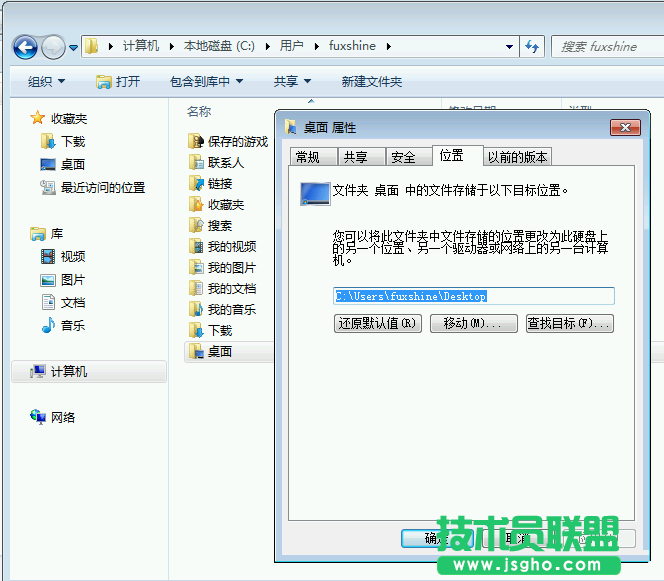Click the refresh button next to address bar
The width and height of the screenshot is (664, 581).
point(532,47)
